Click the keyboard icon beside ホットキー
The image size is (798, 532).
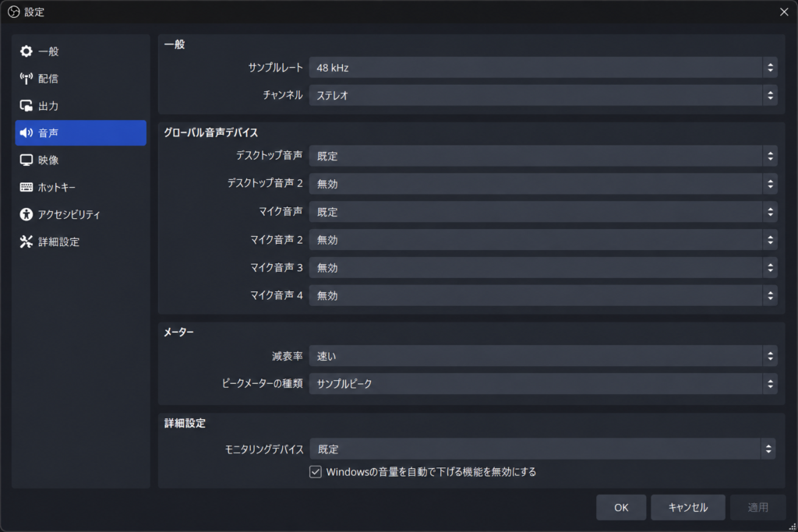coord(26,187)
